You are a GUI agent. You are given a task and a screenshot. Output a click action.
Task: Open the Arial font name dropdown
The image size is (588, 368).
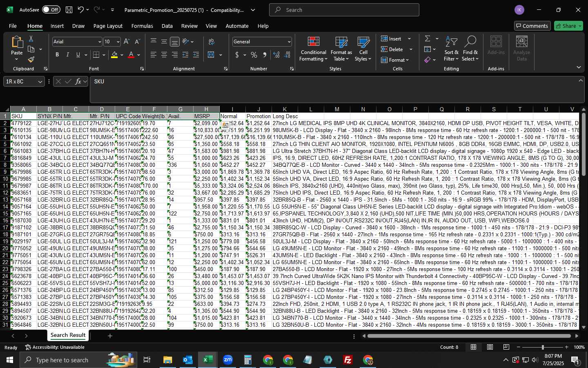coord(99,42)
